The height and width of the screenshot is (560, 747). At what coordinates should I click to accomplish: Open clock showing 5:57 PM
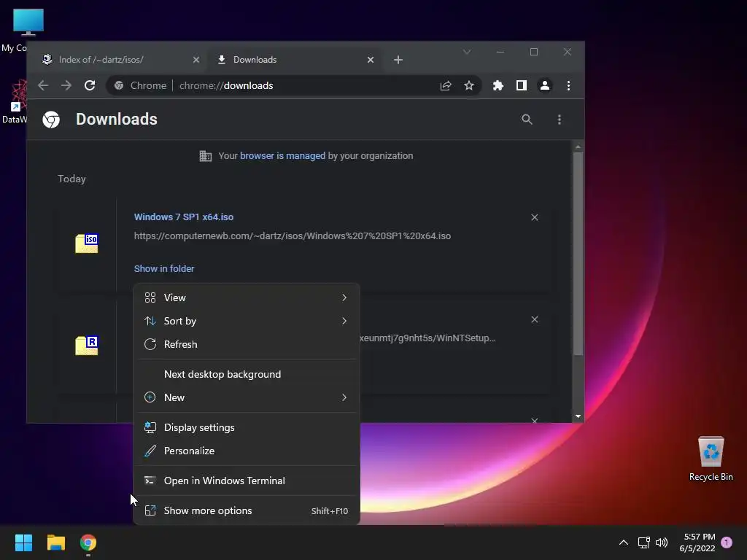697,542
